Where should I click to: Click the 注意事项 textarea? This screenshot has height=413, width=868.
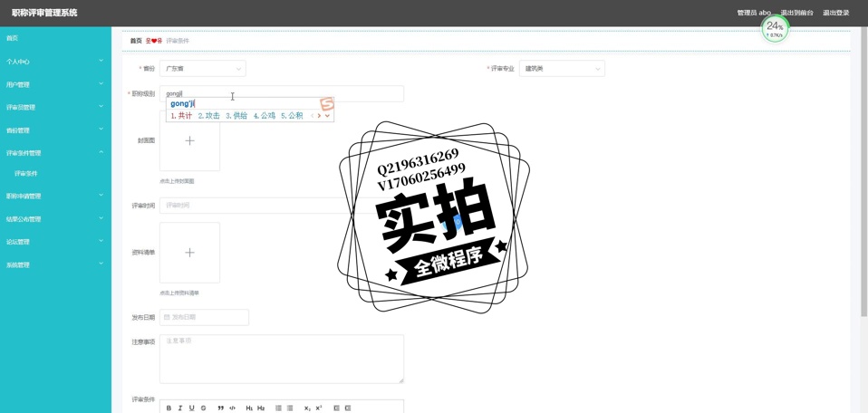(x=282, y=359)
